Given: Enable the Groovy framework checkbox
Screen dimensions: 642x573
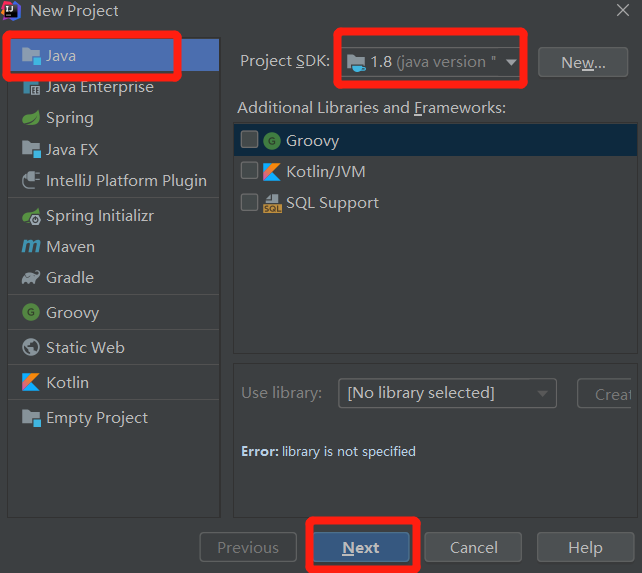Looking at the screenshot, I should pyautogui.click(x=249, y=140).
